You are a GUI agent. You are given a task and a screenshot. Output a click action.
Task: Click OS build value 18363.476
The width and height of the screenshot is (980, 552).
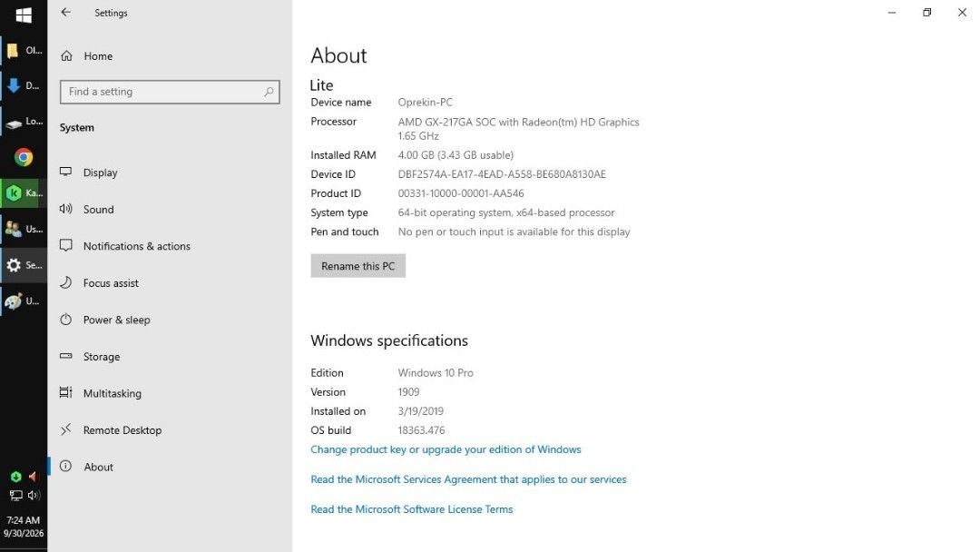[421, 430]
